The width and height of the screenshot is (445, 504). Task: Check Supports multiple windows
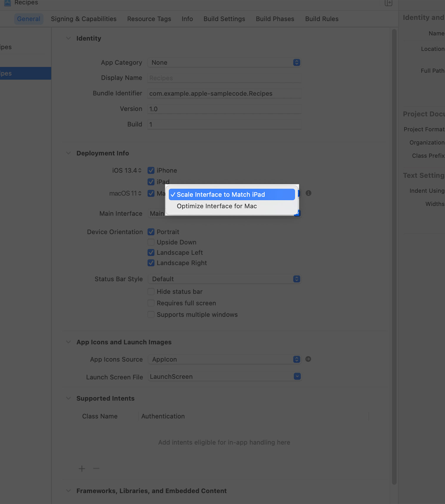pyautogui.click(x=151, y=315)
